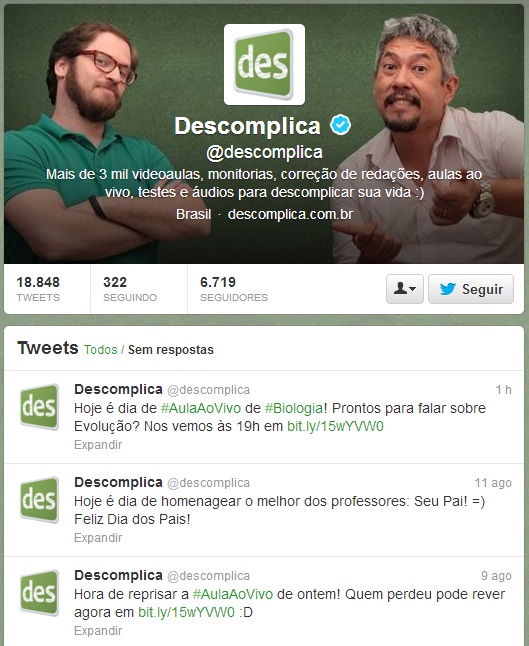Screen dimensions: 529x646
Task: Open the descomplica.com.br website link
Action: tap(290, 214)
